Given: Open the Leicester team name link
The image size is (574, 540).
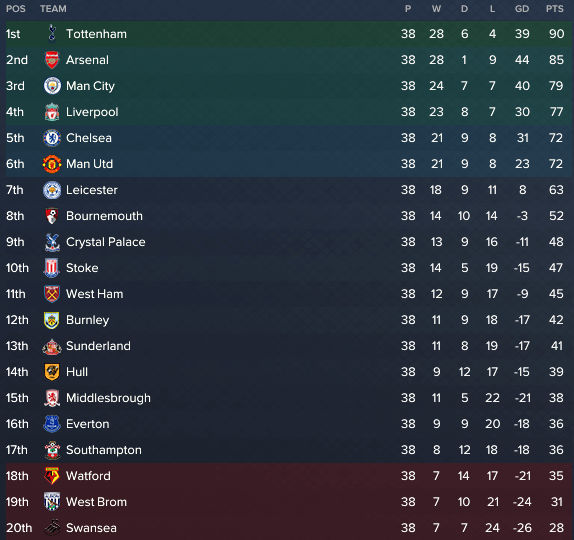Looking at the screenshot, I should pyautogui.click(x=92, y=190).
